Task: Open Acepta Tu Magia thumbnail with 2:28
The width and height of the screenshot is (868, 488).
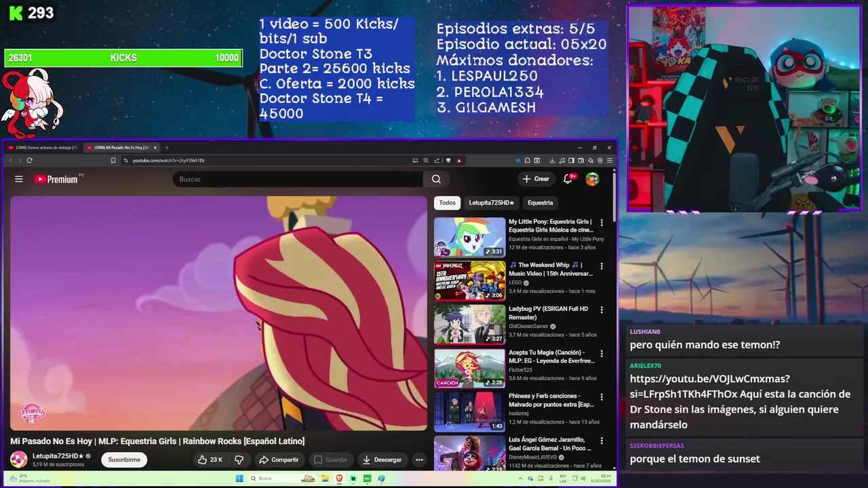Action: (470, 367)
